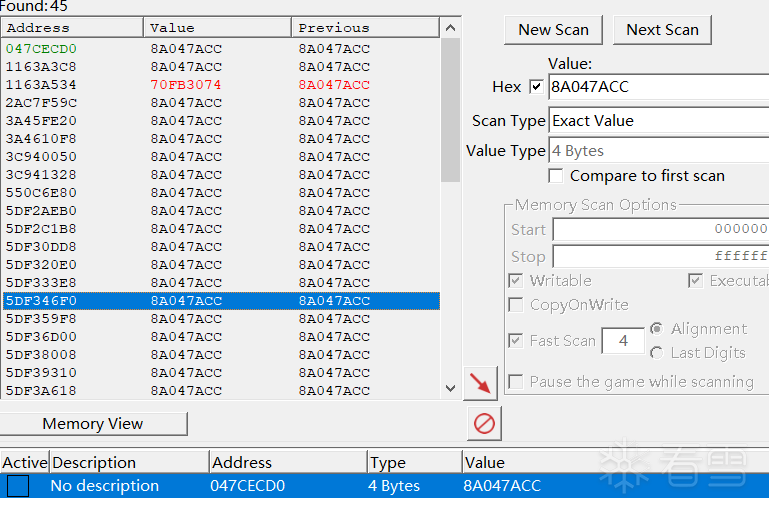Click 4 Bytes type of address list entry
This screenshot has width=769, height=518.
click(x=394, y=486)
